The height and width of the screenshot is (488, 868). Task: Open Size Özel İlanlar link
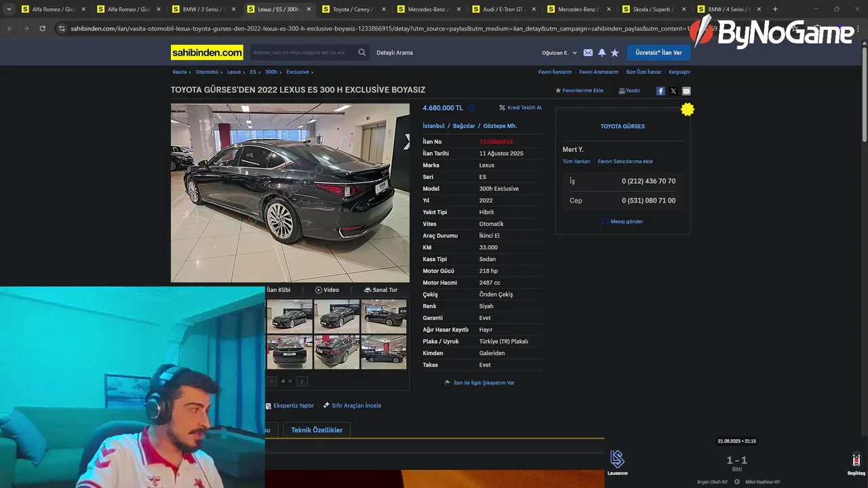tap(644, 72)
